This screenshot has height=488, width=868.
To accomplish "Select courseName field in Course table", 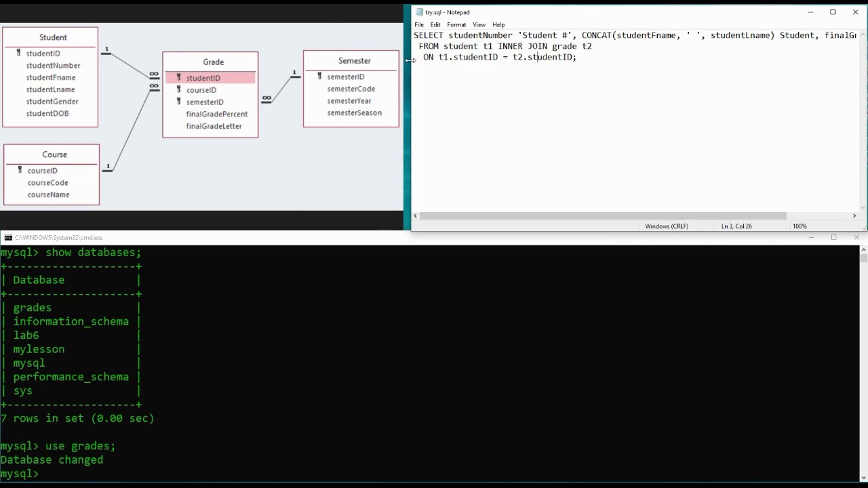I will [48, 195].
